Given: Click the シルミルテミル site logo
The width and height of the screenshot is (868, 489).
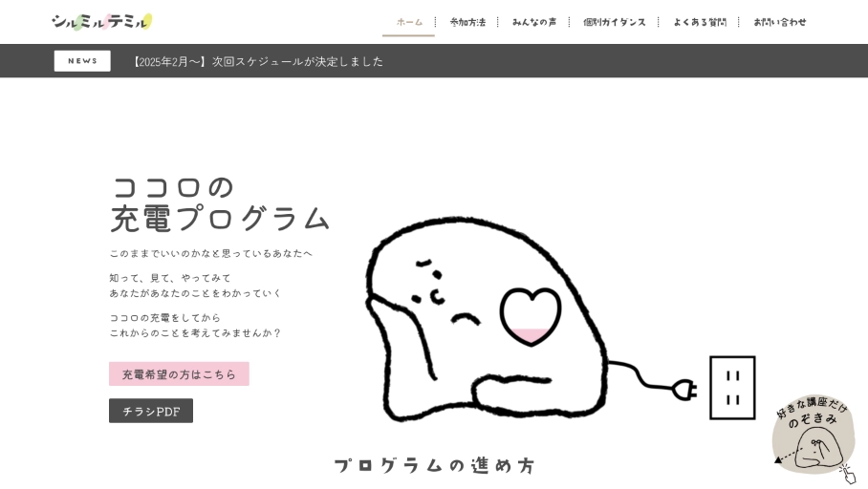Looking at the screenshot, I should click(x=101, y=22).
